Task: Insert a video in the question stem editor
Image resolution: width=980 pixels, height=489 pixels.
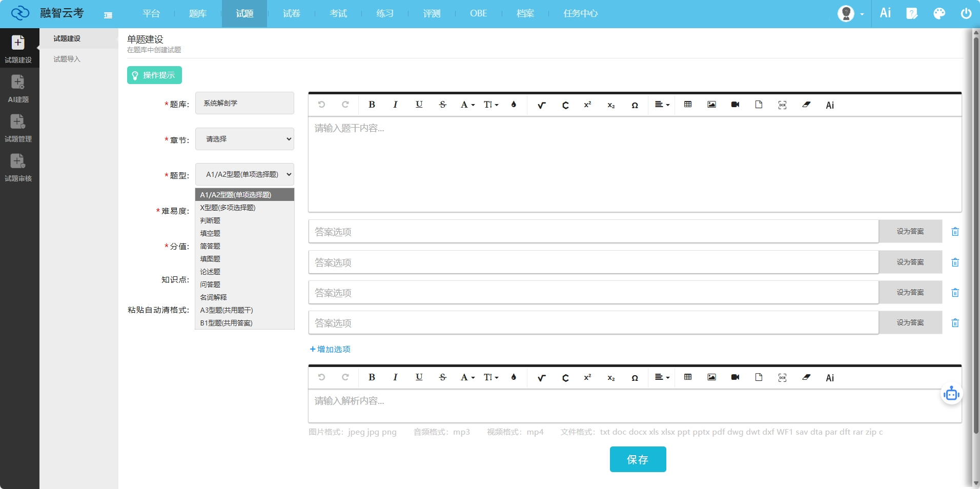Action: pos(735,105)
